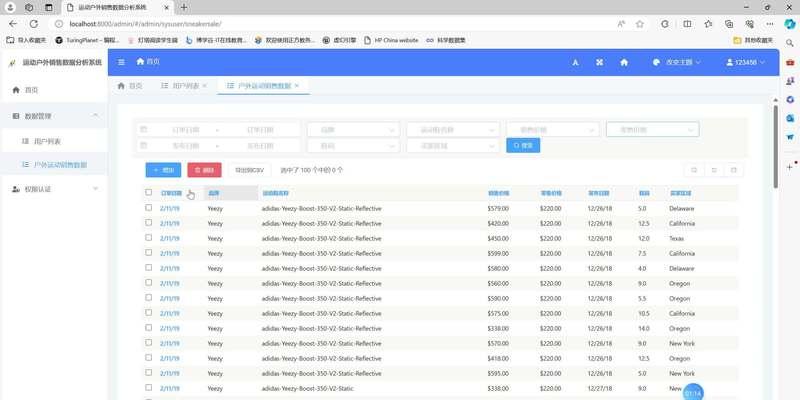This screenshot has width=800, height=400.
Task: Check the row with sale price $579.00
Action: click(x=148, y=208)
